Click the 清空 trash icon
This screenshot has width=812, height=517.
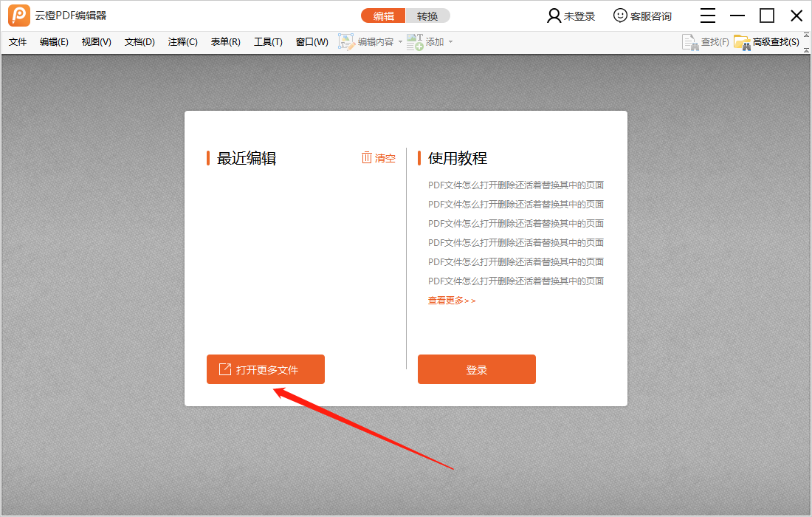(367, 157)
